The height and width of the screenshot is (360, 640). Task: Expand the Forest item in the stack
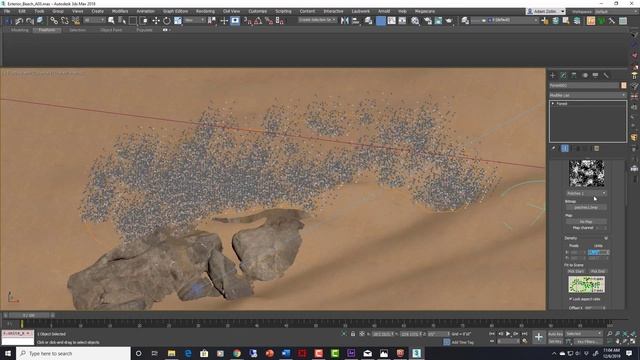tap(553, 104)
